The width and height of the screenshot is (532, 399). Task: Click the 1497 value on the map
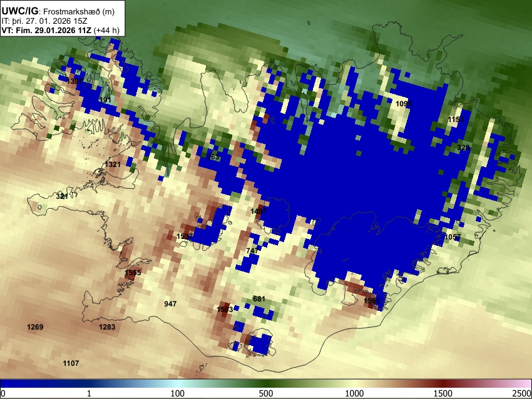tap(258, 211)
